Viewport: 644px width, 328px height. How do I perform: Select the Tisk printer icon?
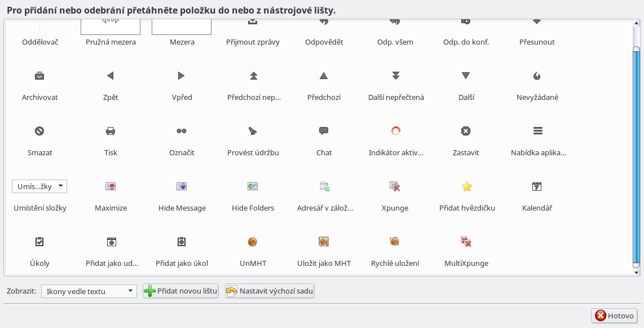[111, 131]
